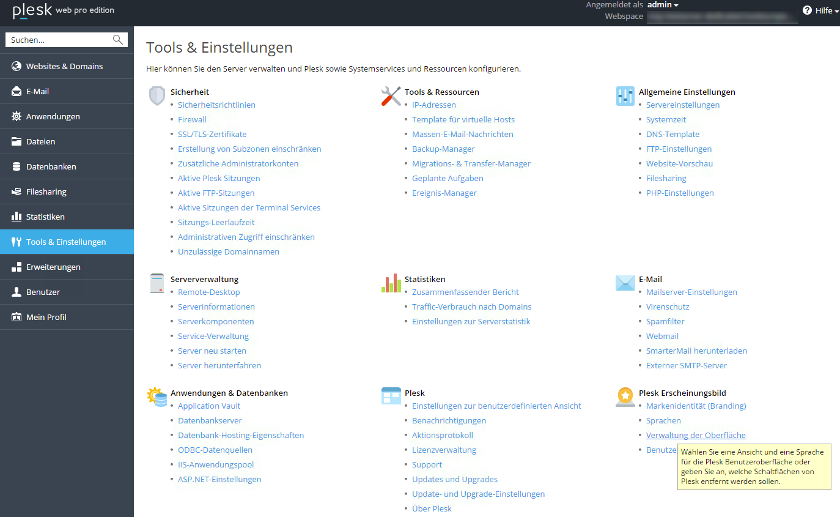Open Mailserver-Einstellungen link
The image size is (840, 517).
[692, 292]
